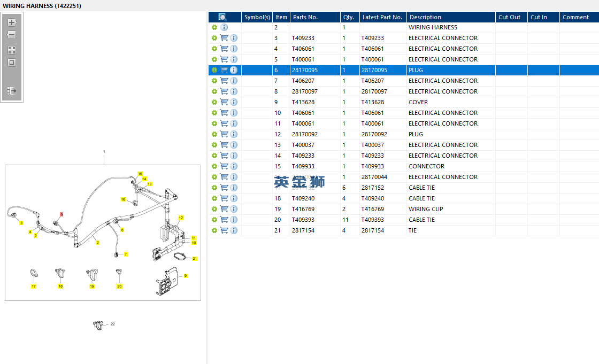Click callout 17 cable tie in diagram
The height and width of the screenshot is (364, 599).
coord(34,286)
